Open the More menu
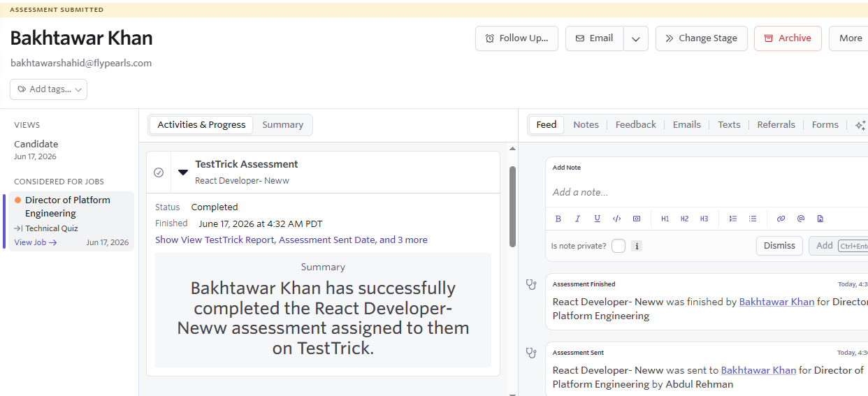 (848, 38)
